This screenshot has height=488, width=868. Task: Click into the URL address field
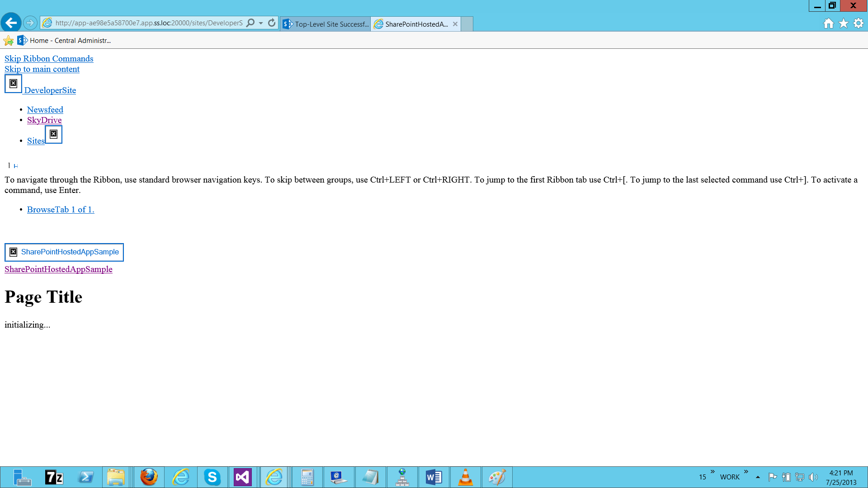(x=149, y=23)
